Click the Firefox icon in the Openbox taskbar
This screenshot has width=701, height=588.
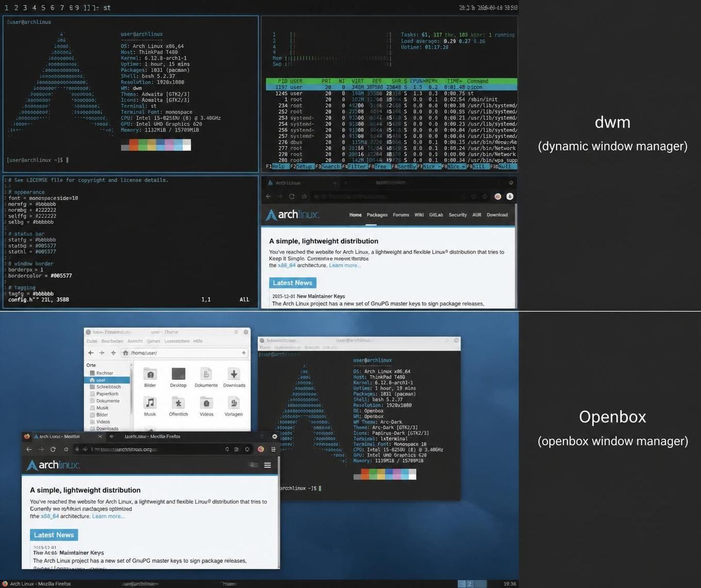(5, 584)
